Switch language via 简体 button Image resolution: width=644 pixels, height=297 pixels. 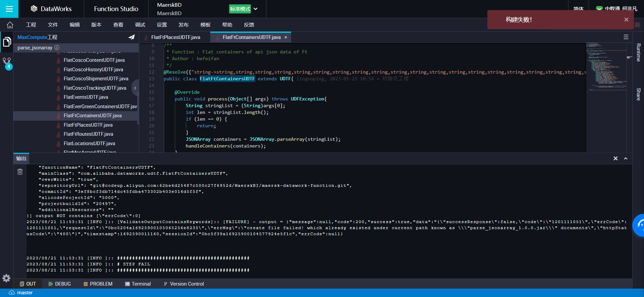click(x=578, y=9)
